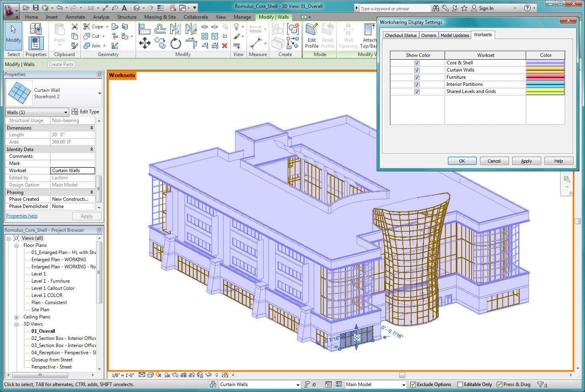Open the Walls (1) filter dropdown

66,113
